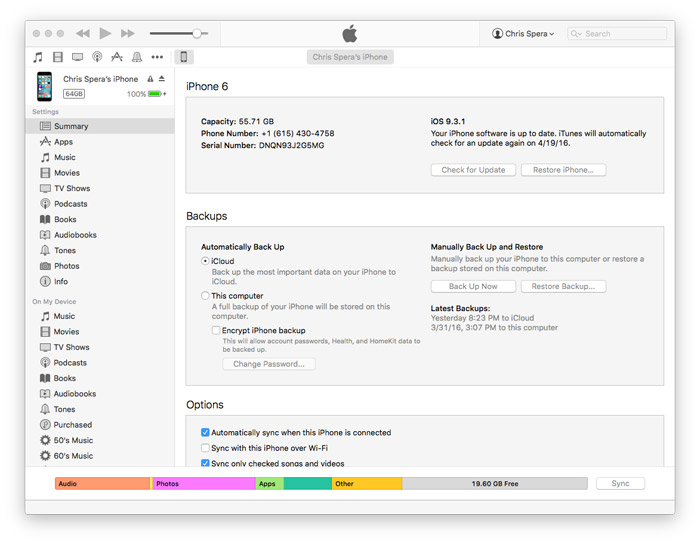This screenshot has width=700, height=544.
Task: Open Podcasts under Settings
Action: [100, 204]
